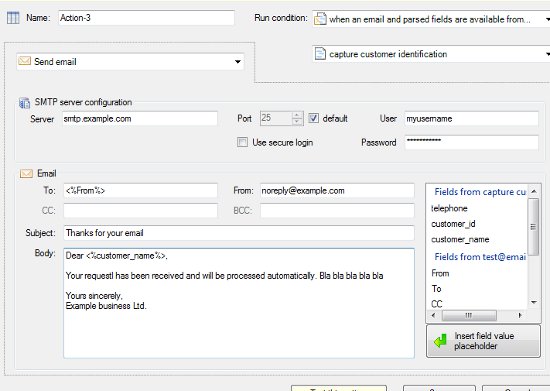
Task: Click the Password input field
Action: click(x=471, y=142)
